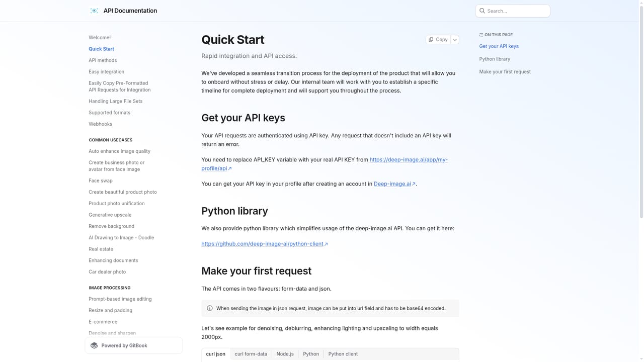This screenshot has width=644, height=362.
Task: Open Product photo unification page
Action: (117, 204)
